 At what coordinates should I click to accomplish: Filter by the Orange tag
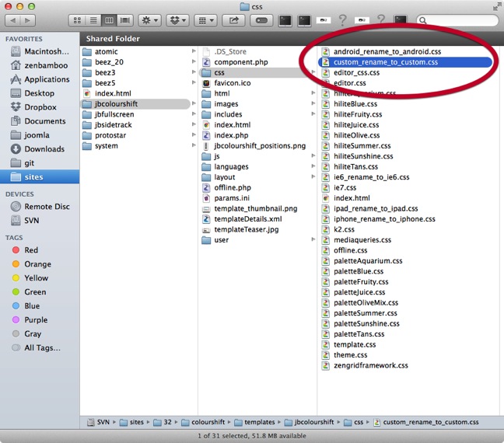point(31,264)
